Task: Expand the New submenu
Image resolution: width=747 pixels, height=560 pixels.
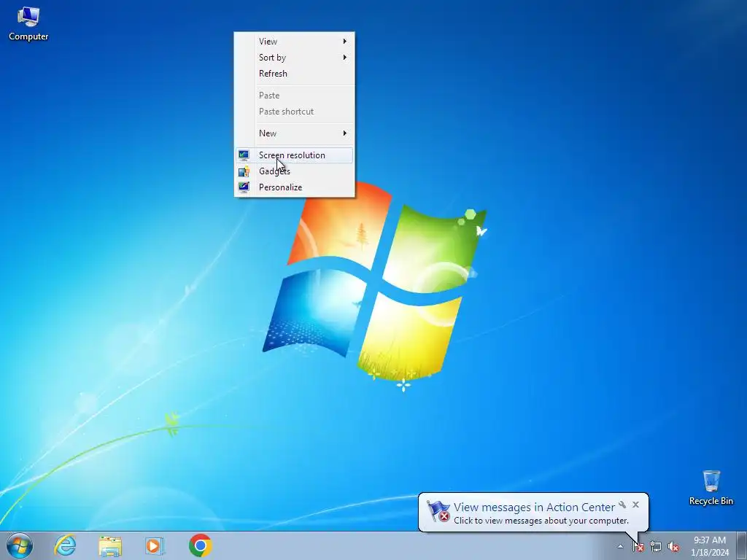Action: pos(295,133)
